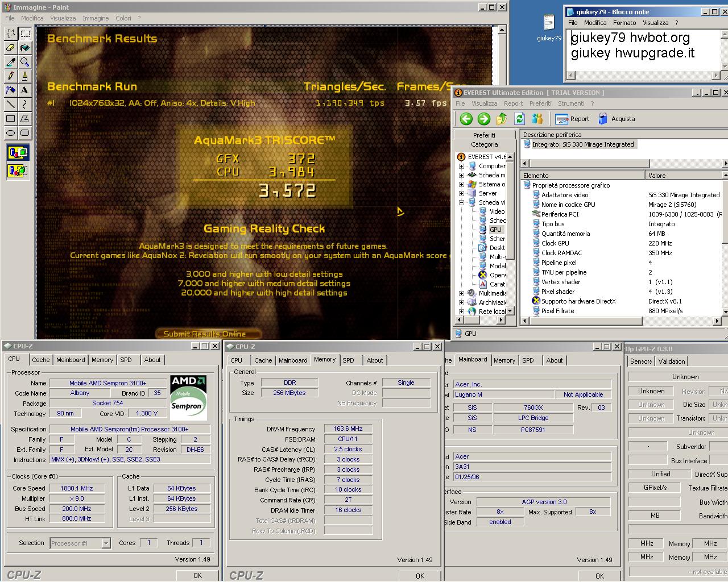Click EVEREST green Back arrow
The image size is (728, 582).
(466, 119)
